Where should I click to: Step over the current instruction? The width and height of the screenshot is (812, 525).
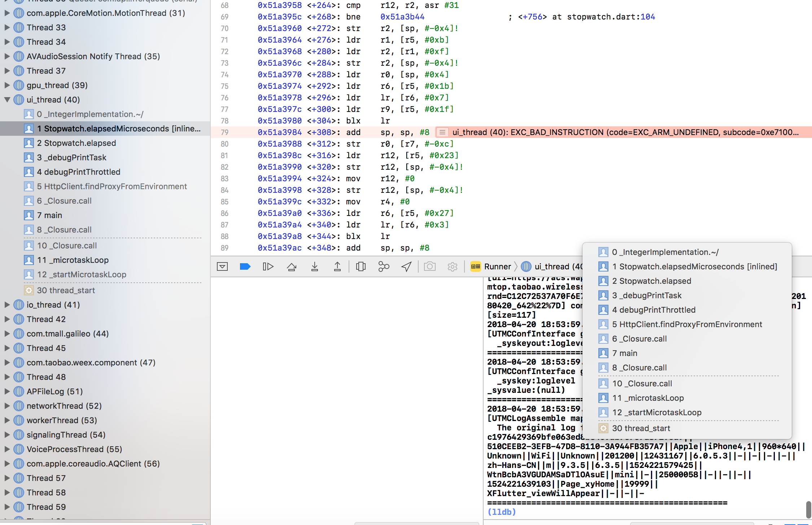pos(292,266)
